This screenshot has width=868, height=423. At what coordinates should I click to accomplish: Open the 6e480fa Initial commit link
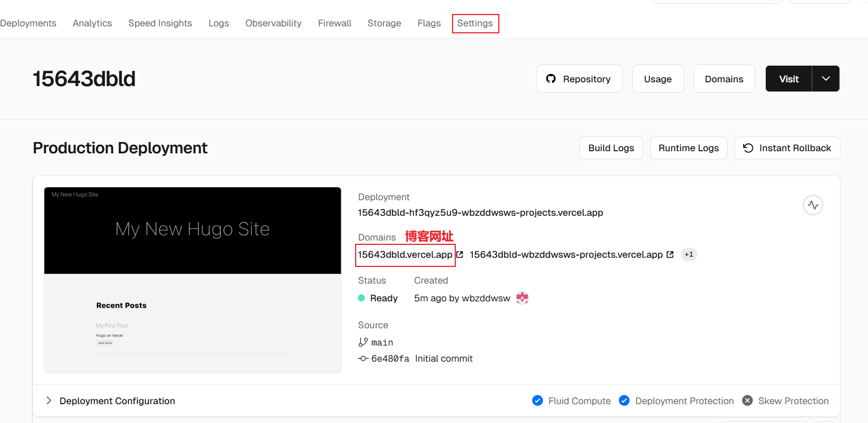click(422, 358)
